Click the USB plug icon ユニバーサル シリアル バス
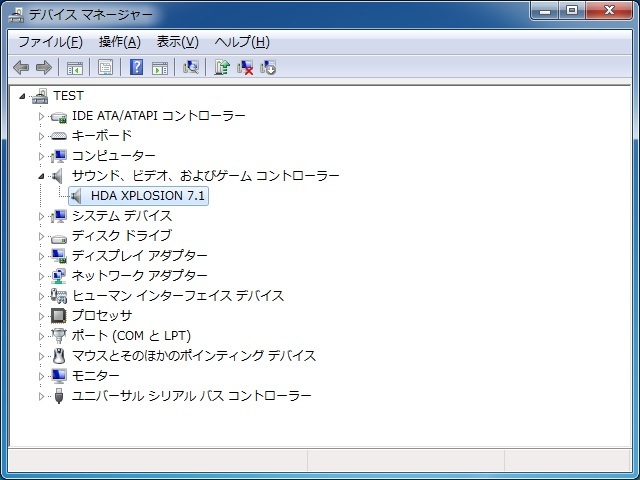Viewport: 640px width, 480px height. pos(59,396)
